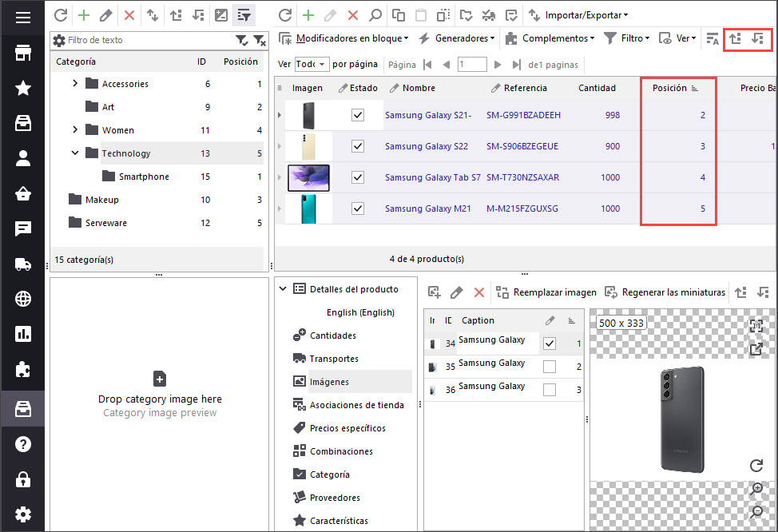Open the customers person icon in sidebar
This screenshot has height=532, width=778.
(x=23, y=158)
